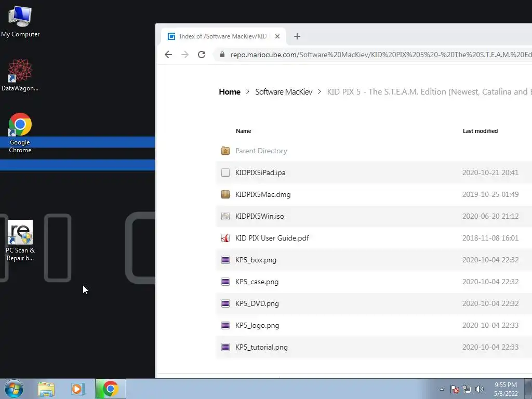Open KP5_box.png
Viewport: 532px width, 399px height.
pos(256,260)
